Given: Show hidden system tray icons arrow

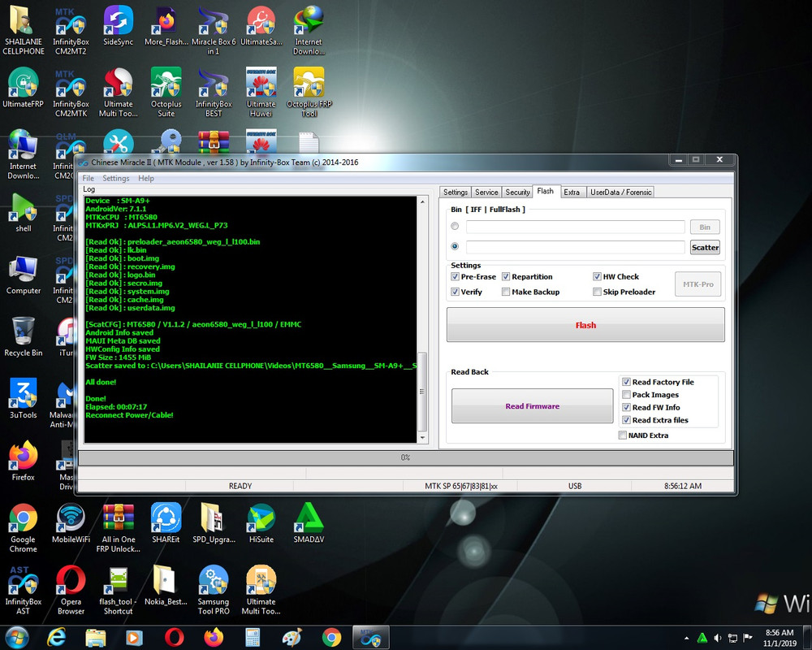Looking at the screenshot, I should [687, 638].
